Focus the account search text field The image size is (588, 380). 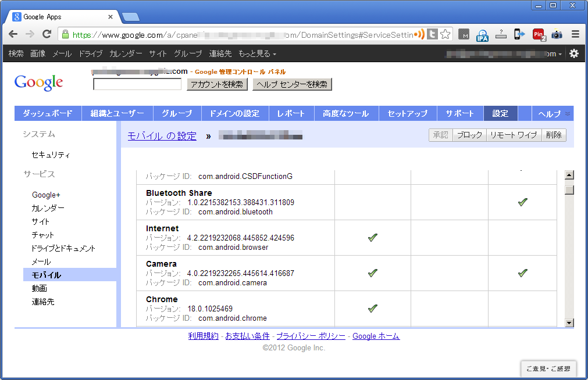[x=137, y=84]
